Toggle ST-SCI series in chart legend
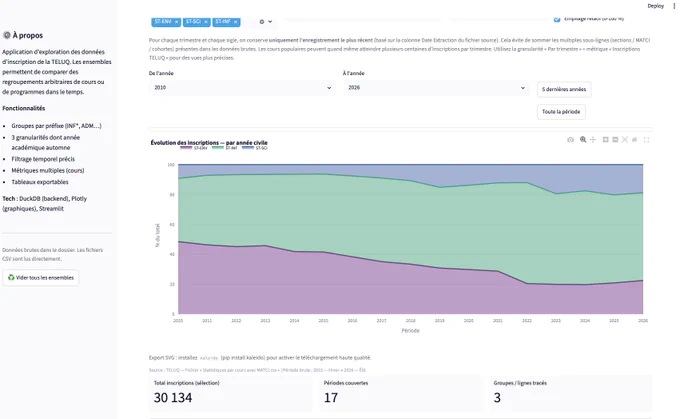Screen dimensions: 680x419 click(255, 148)
